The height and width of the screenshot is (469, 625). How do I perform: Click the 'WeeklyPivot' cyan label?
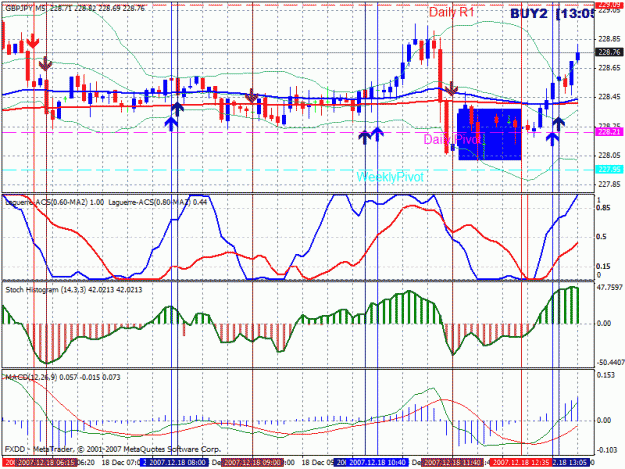coord(390,177)
